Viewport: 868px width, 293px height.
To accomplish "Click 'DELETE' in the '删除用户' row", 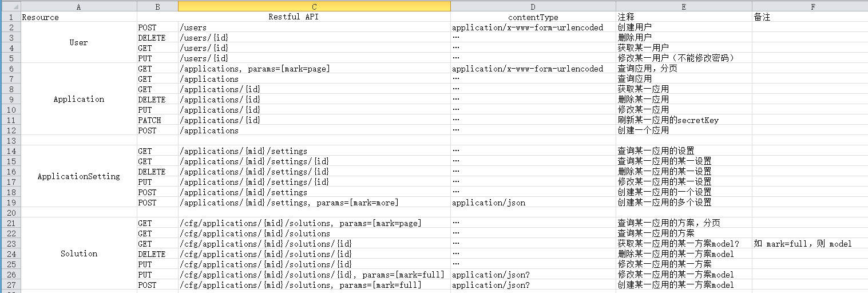I will [x=157, y=38].
